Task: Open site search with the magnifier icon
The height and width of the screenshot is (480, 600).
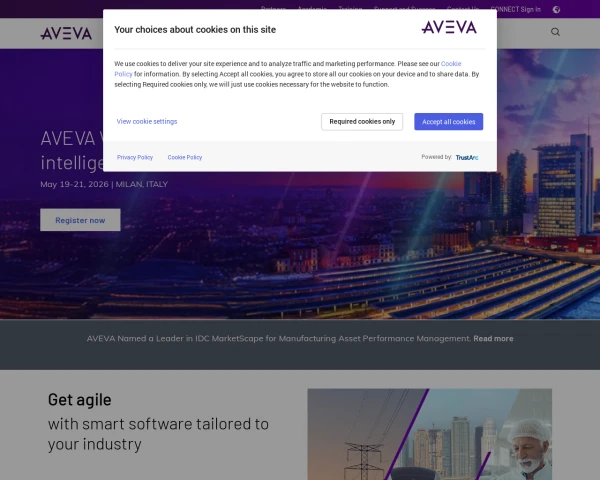Action: 555,32
